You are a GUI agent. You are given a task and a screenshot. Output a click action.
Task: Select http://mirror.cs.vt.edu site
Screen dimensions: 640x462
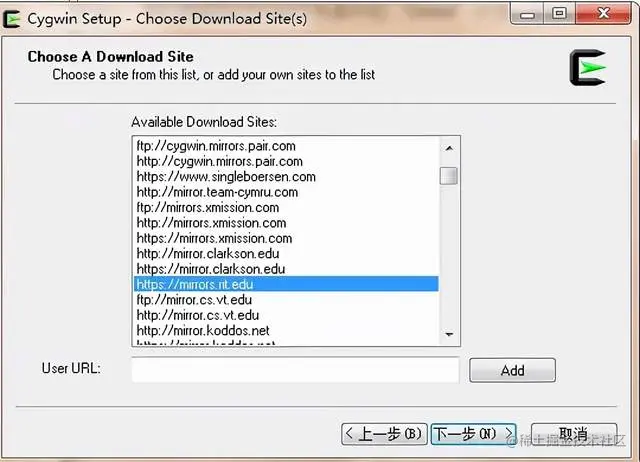[286, 315]
